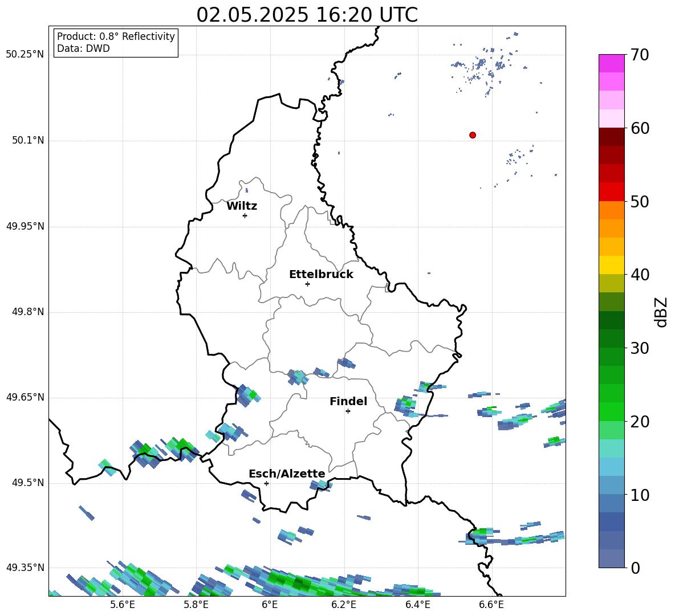Click the 49.8°N latitude label
The width and height of the screenshot is (675, 616).
tap(27, 312)
